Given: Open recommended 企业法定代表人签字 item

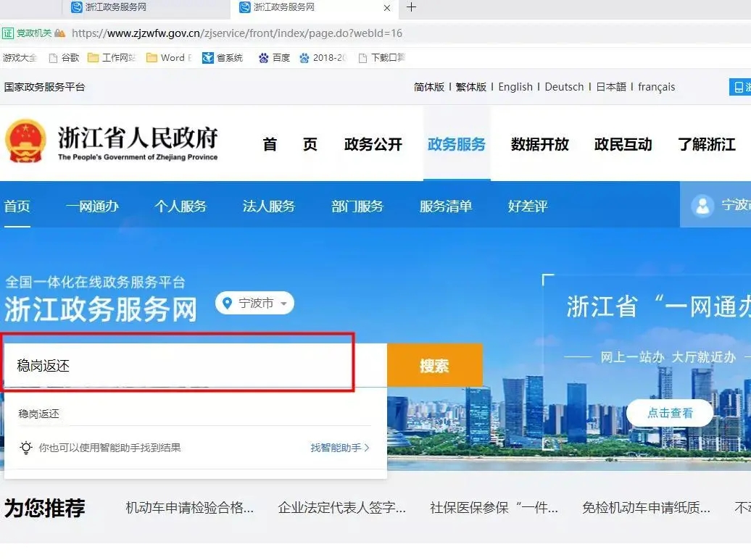Looking at the screenshot, I should pos(342,508).
